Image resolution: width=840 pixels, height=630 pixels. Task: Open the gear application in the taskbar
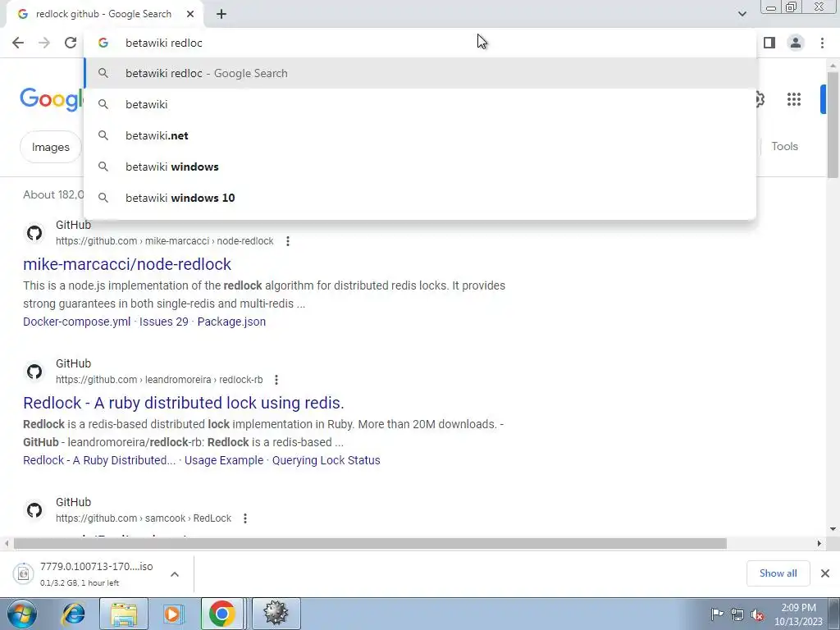click(x=276, y=614)
